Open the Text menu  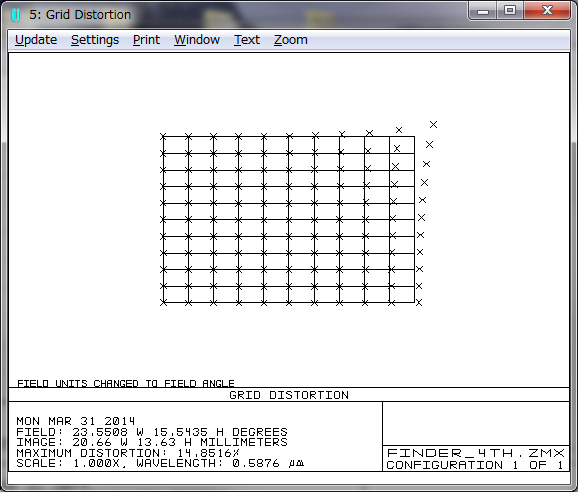click(247, 40)
